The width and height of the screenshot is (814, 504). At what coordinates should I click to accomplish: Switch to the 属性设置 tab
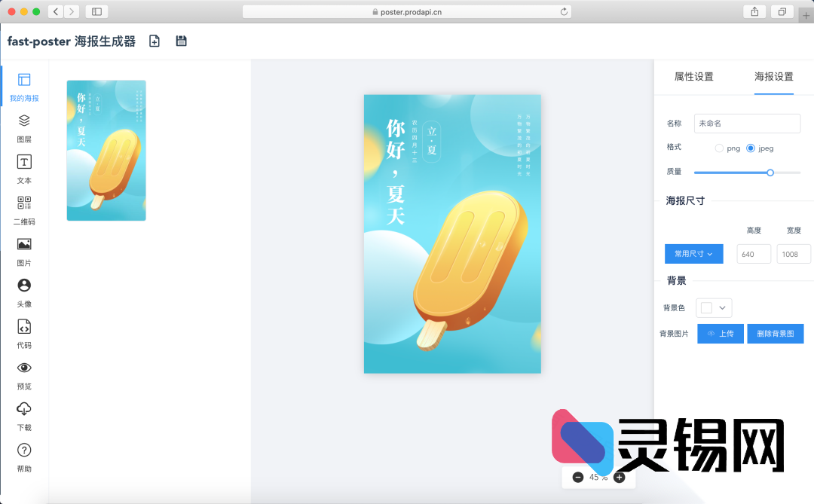click(x=693, y=77)
